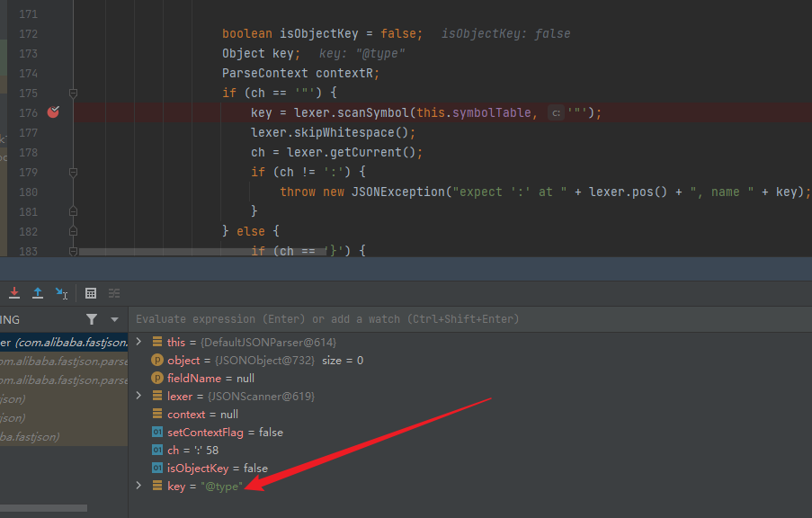This screenshot has width=812, height=518.
Task: Click the primitive icon beside 'isObjectKey'
Action: click(156, 468)
